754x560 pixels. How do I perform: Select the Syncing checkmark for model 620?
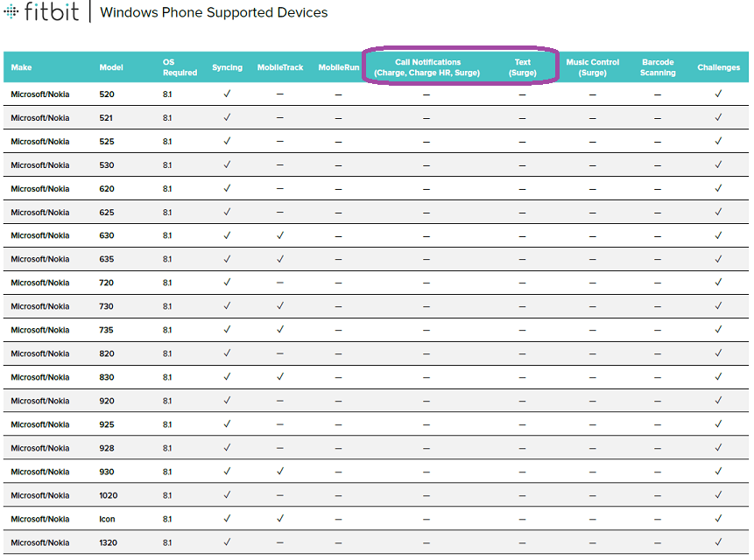click(227, 188)
